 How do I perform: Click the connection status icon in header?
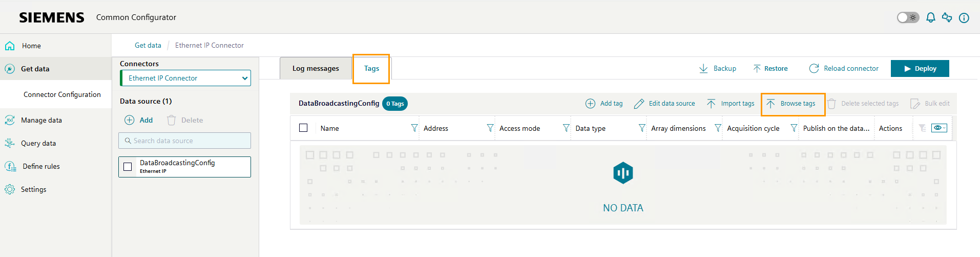(947, 17)
